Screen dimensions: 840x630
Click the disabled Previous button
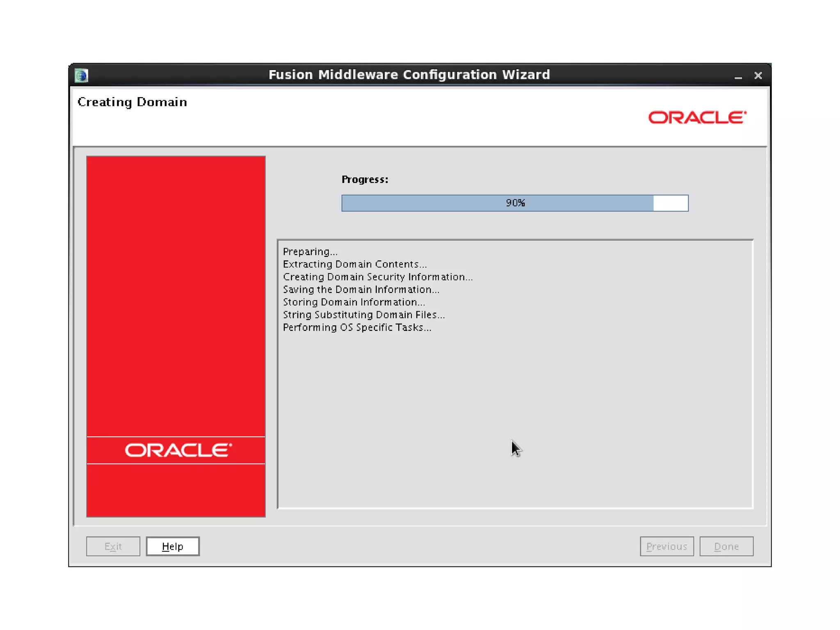point(667,546)
